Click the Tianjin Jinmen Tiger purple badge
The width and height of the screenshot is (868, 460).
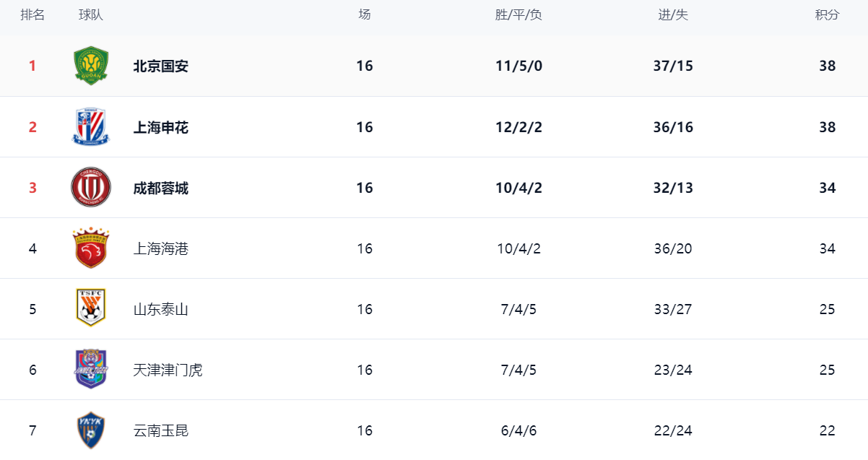[91, 368]
